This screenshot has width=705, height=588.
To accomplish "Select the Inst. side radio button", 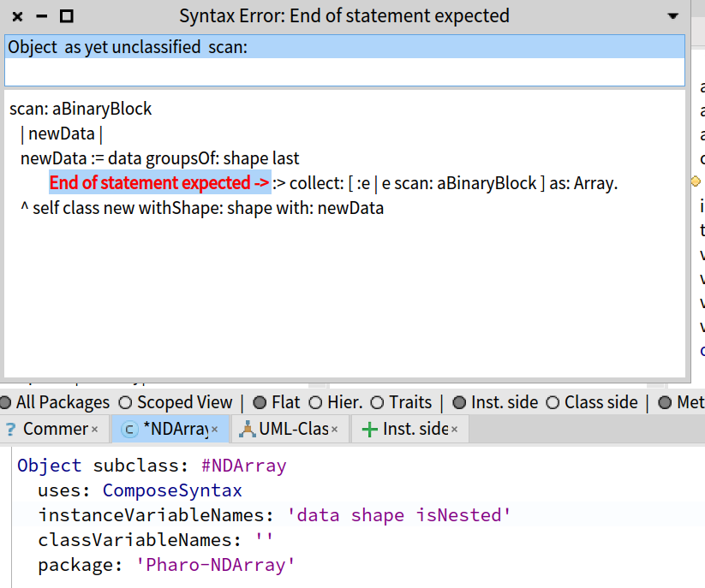I will (459, 402).
